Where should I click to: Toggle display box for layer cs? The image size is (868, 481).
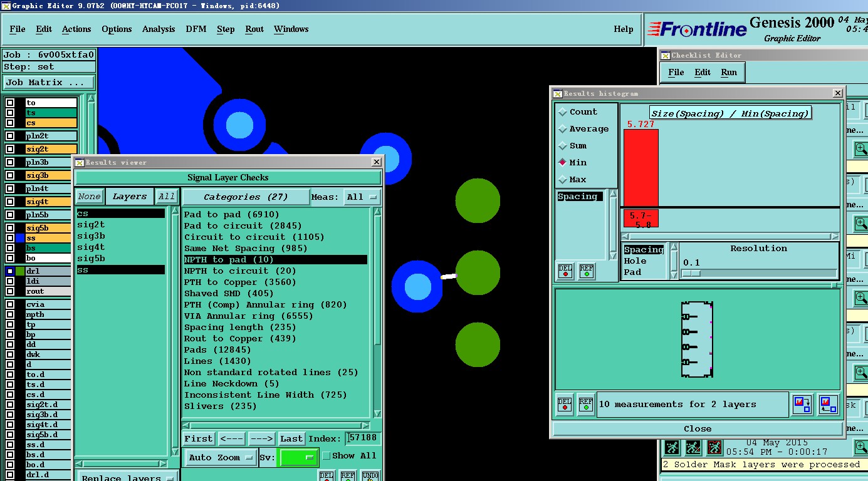10,123
